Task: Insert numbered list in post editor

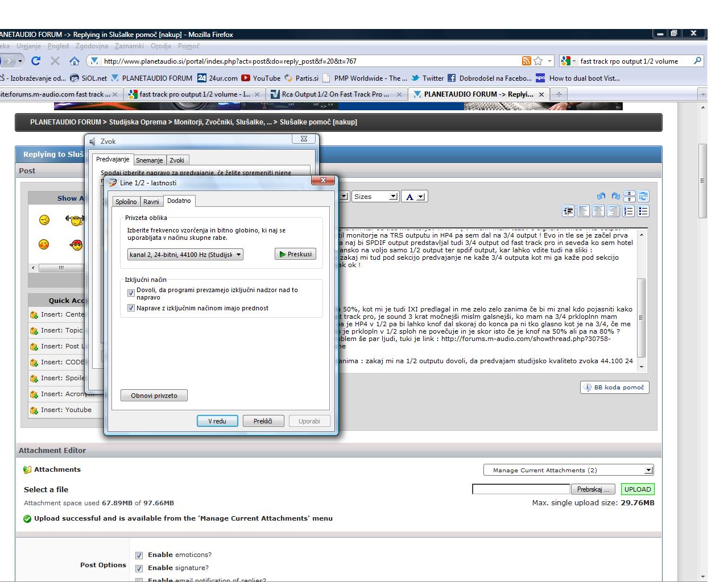Action: tap(628, 211)
